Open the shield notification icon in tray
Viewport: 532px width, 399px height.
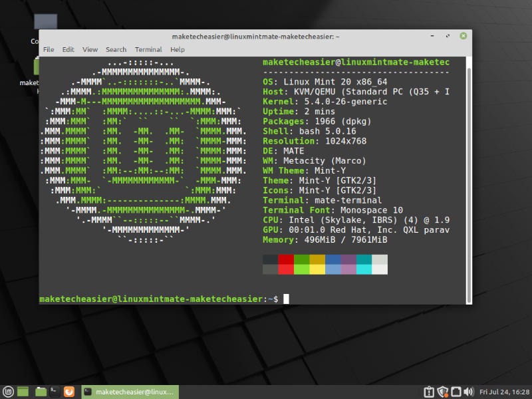(x=442, y=391)
